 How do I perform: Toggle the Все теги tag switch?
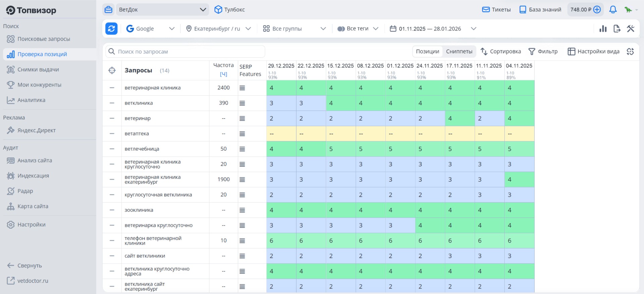(x=341, y=29)
